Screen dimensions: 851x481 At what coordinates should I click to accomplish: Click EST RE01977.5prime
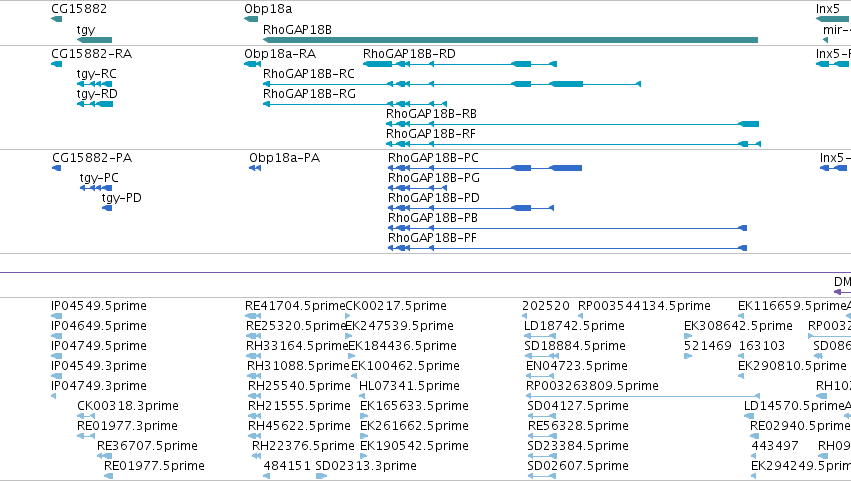click(x=154, y=467)
